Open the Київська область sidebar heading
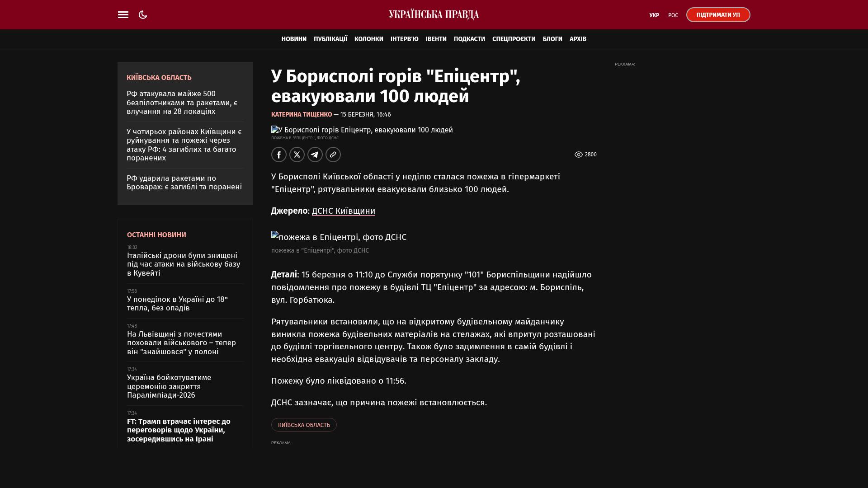Viewport: 868px width, 488px height. pyautogui.click(x=159, y=78)
